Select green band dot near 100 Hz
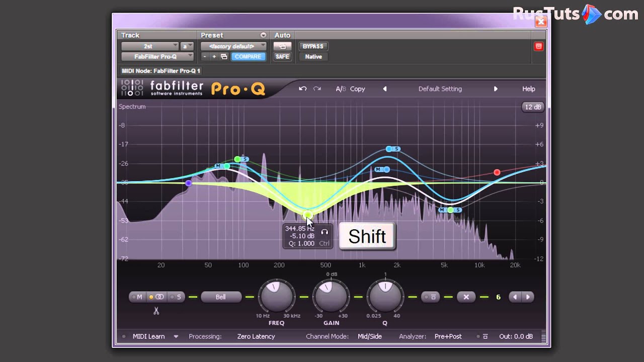The image size is (644, 362). (x=237, y=159)
